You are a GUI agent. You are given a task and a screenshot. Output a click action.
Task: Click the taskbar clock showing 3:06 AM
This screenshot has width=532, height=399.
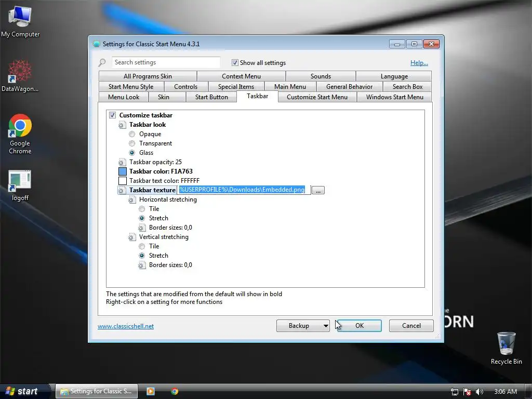(x=506, y=392)
